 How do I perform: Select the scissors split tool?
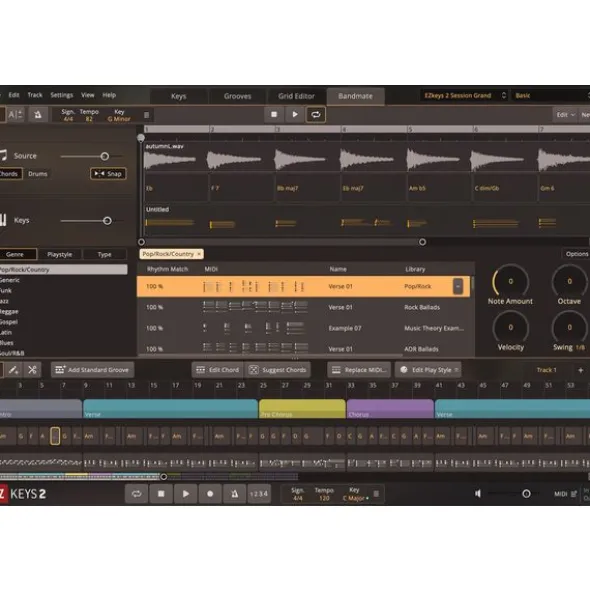tap(32, 370)
